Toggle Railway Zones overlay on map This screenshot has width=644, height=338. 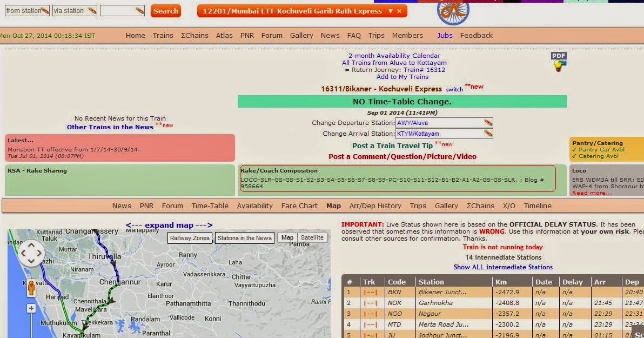coord(190,237)
